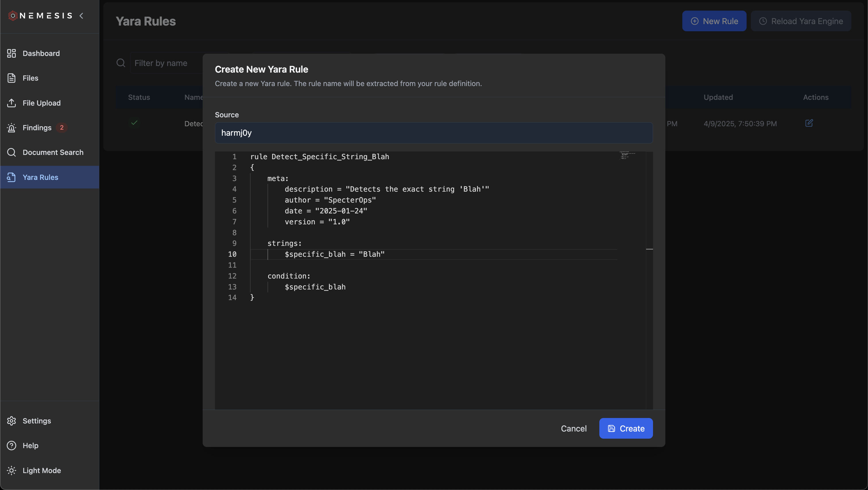The height and width of the screenshot is (490, 868).
Task: Click the Findings count badge
Action: (x=61, y=128)
